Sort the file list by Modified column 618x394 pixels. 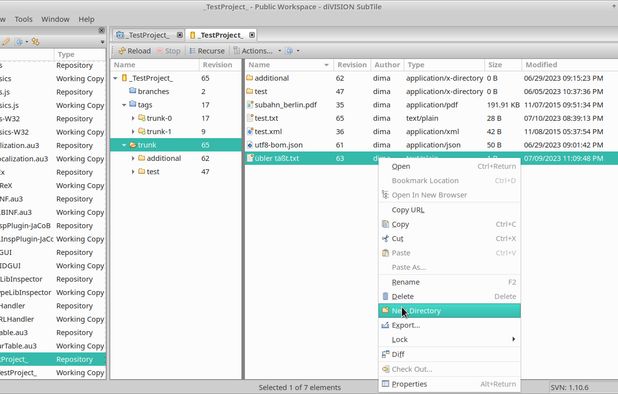coord(570,65)
